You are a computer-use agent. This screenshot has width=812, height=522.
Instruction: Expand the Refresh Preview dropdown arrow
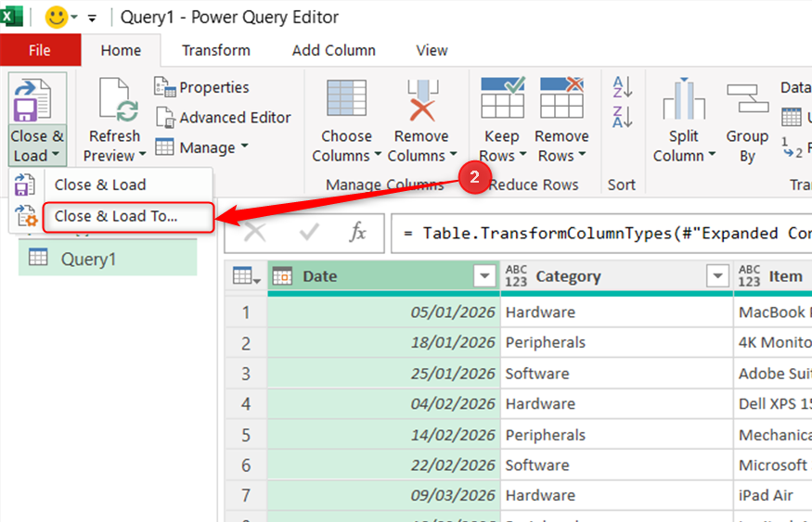pyautogui.click(x=142, y=154)
